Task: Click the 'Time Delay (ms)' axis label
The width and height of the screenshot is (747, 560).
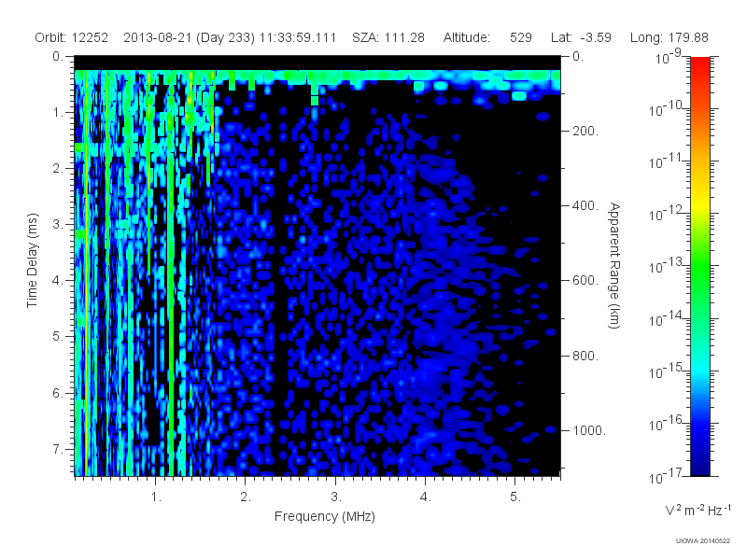Action: [32, 260]
